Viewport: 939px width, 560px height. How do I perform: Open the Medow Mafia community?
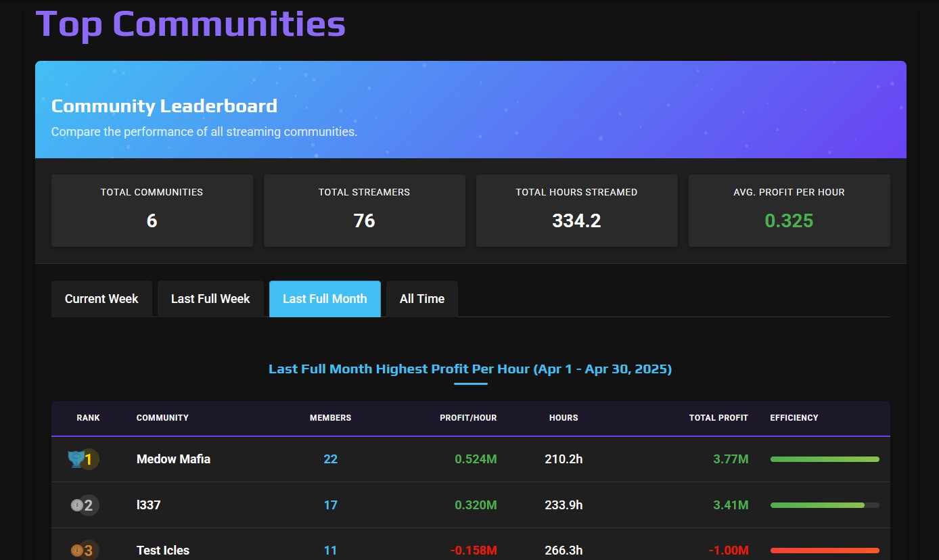(173, 459)
